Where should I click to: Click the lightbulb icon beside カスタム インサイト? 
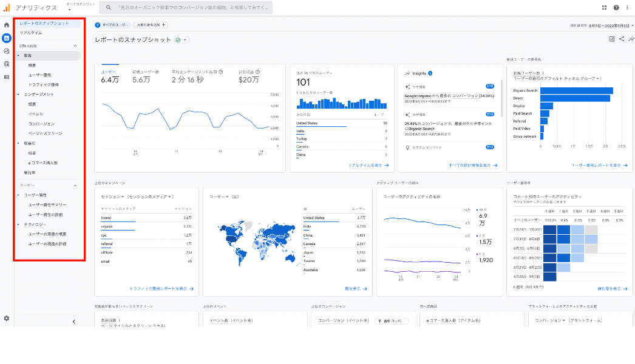point(407,147)
